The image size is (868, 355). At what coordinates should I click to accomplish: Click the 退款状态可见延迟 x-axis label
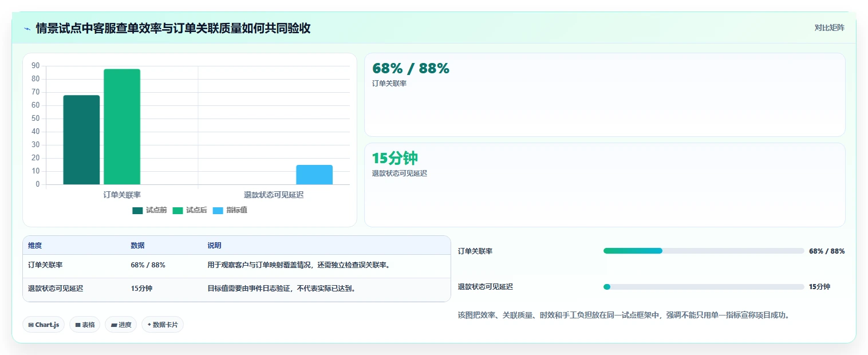point(274,195)
